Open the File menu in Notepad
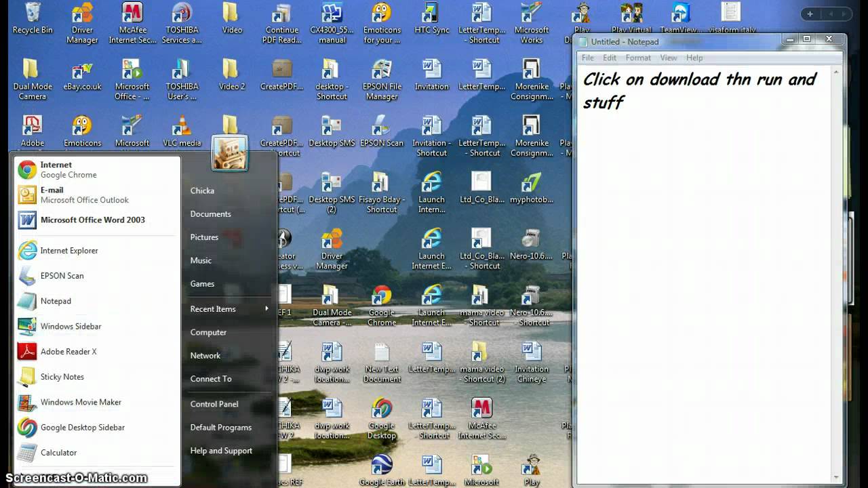The width and height of the screenshot is (868, 488). point(588,58)
